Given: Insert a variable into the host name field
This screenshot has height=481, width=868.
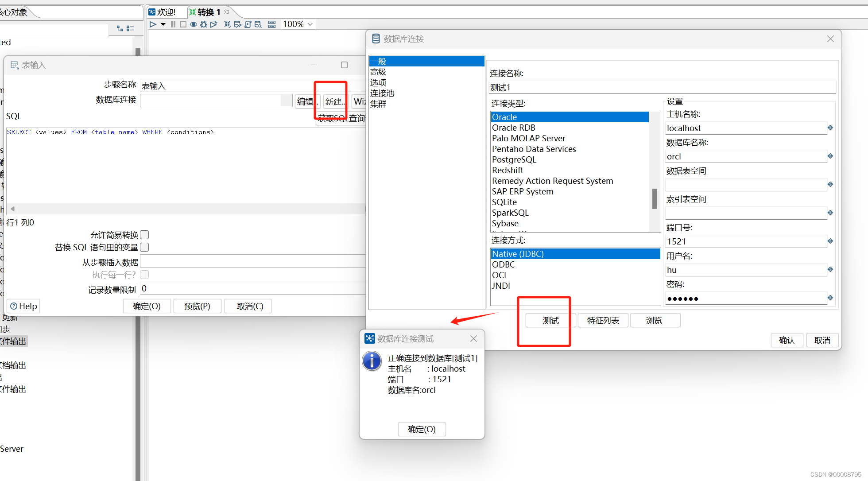Looking at the screenshot, I should tap(830, 128).
